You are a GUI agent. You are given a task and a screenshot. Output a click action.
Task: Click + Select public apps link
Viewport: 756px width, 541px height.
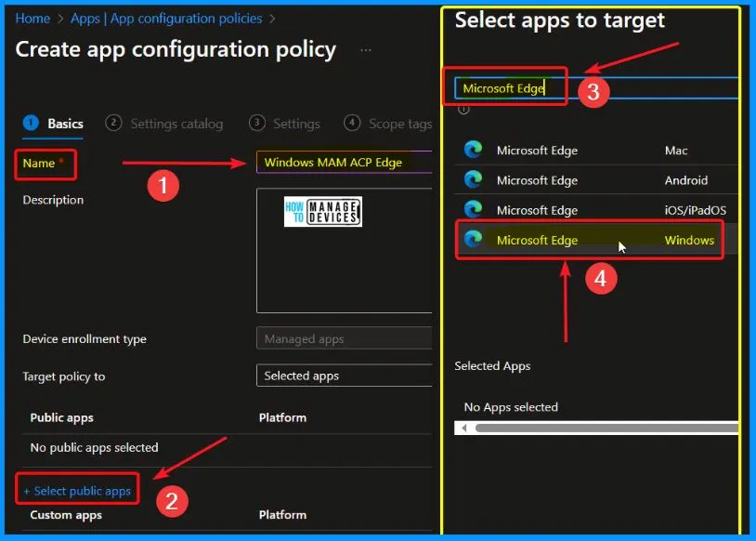[77, 491]
